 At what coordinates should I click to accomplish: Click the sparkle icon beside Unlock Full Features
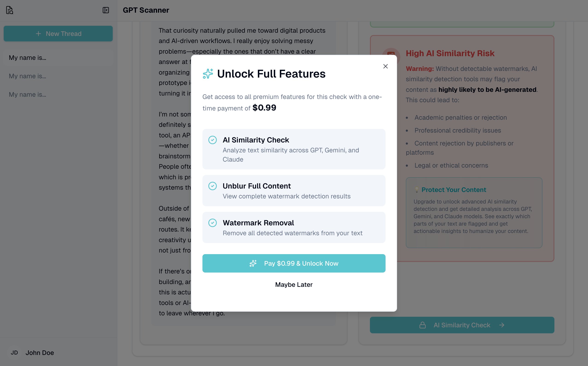[208, 74]
